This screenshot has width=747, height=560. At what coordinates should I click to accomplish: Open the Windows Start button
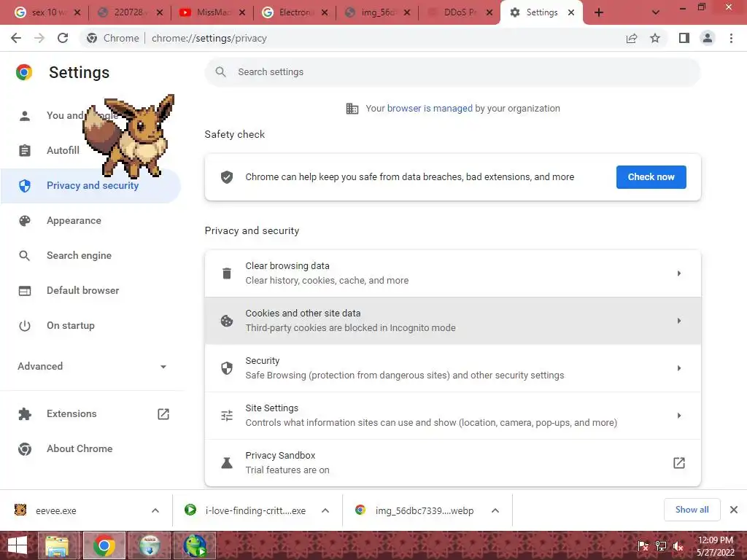tap(17, 545)
